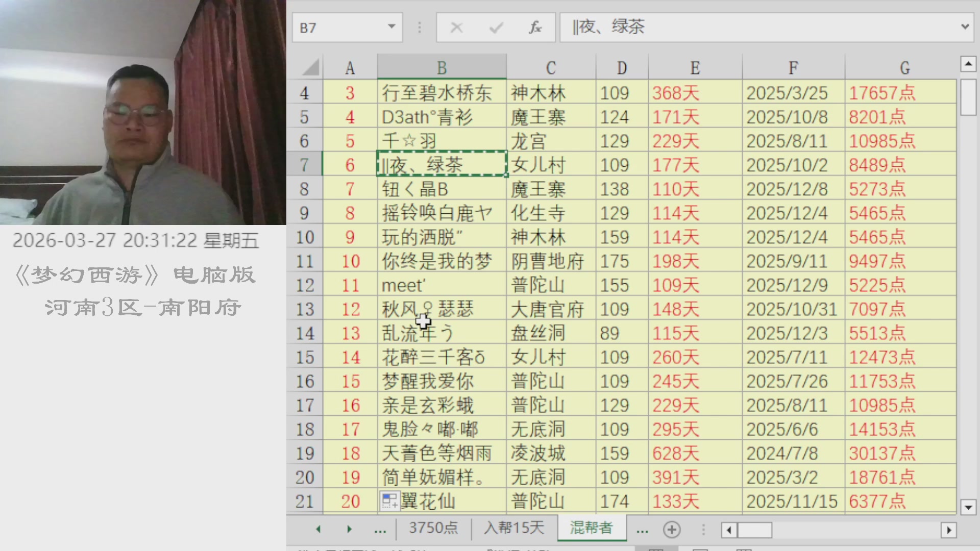Image resolution: width=980 pixels, height=551 pixels.
Task: Select column F header
Action: (793, 67)
